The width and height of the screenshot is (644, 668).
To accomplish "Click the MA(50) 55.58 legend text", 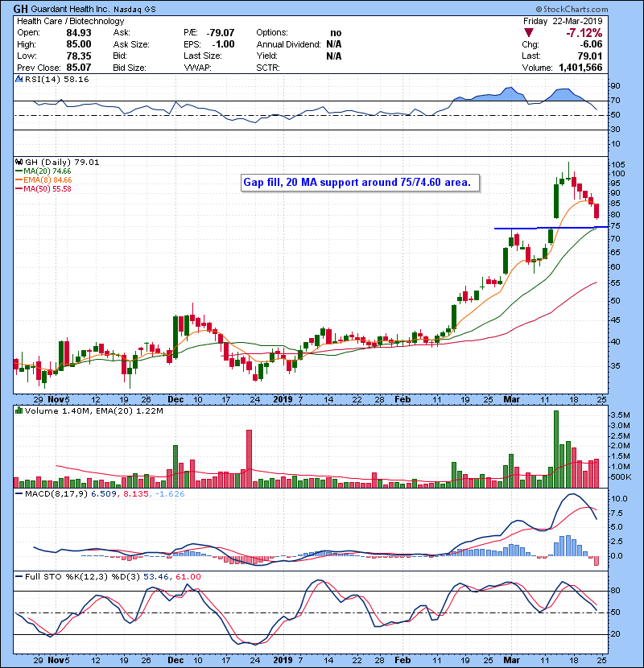I will (x=47, y=188).
